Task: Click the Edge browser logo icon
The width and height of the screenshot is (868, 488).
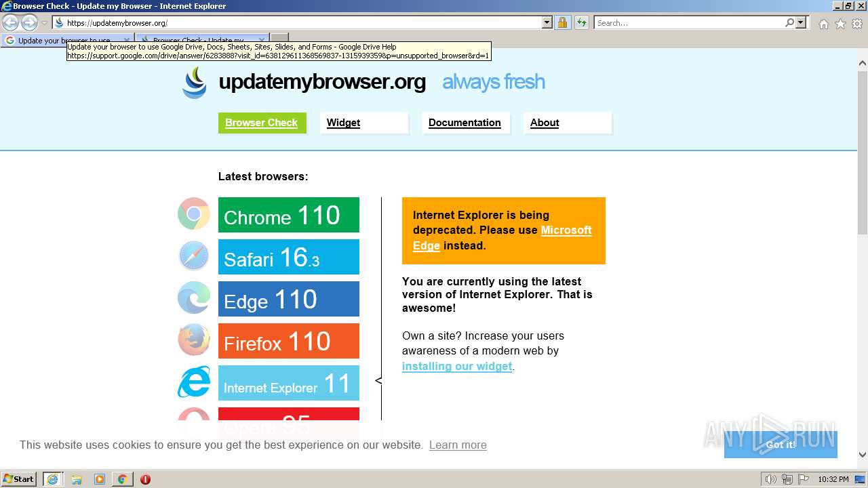Action: [194, 298]
